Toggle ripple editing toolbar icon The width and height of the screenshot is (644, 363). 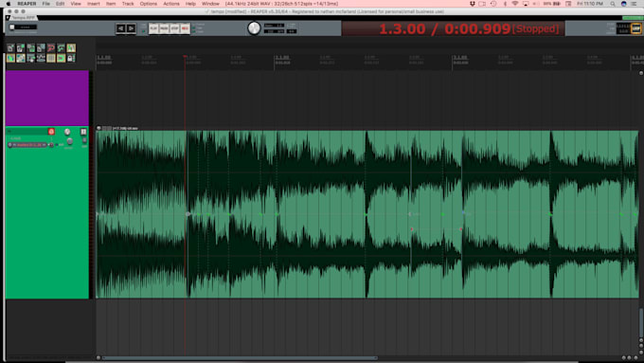[x=31, y=58]
